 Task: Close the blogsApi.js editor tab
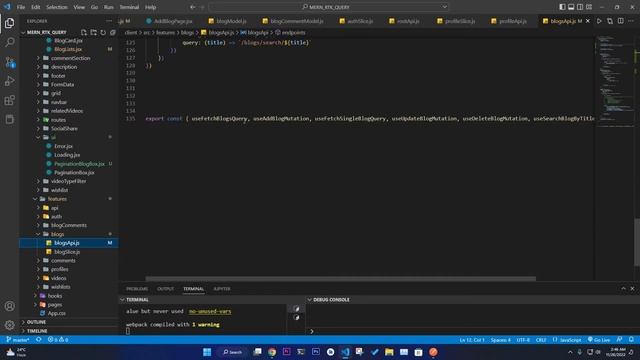(x=588, y=21)
